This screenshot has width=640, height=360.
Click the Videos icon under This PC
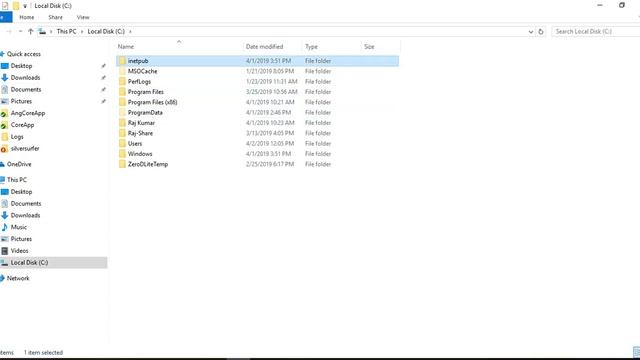4,251
